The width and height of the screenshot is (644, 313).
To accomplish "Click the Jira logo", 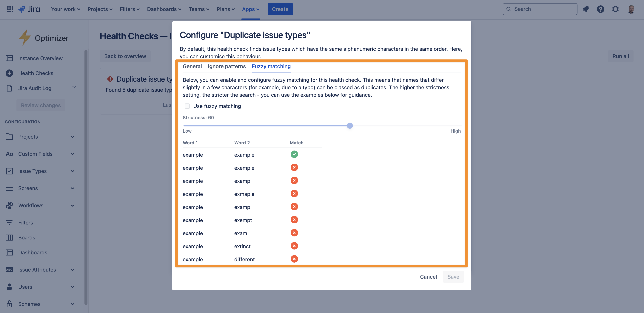I will coord(29,9).
